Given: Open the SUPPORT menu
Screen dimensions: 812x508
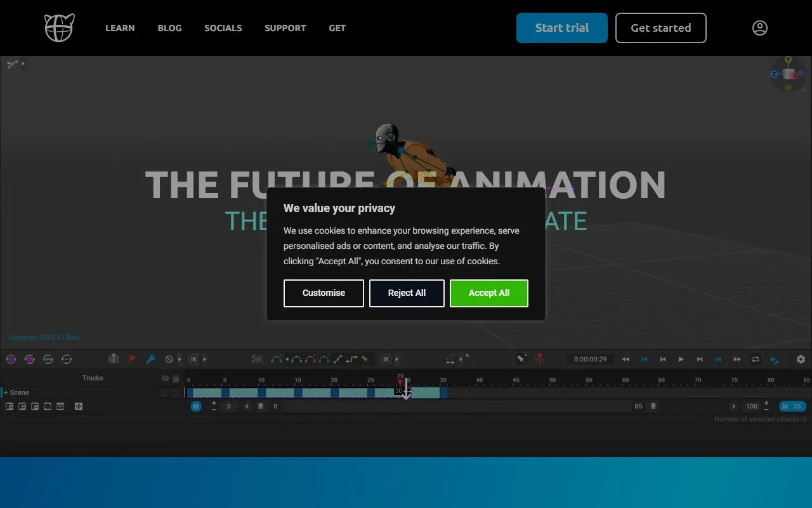Looking at the screenshot, I should pyautogui.click(x=285, y=28).
